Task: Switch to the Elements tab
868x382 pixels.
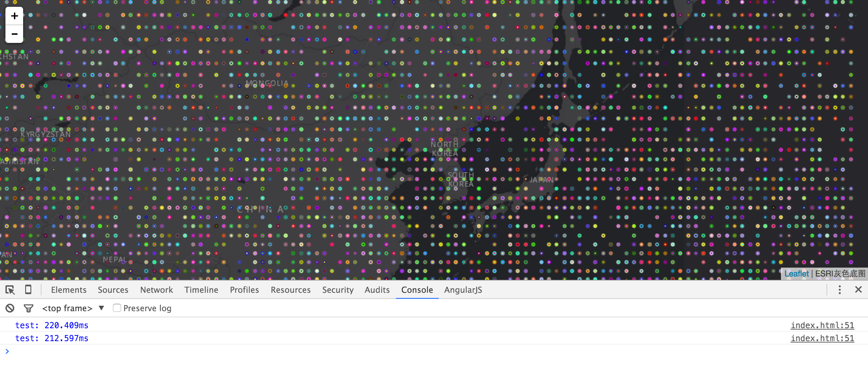Action: click(69, 290)
